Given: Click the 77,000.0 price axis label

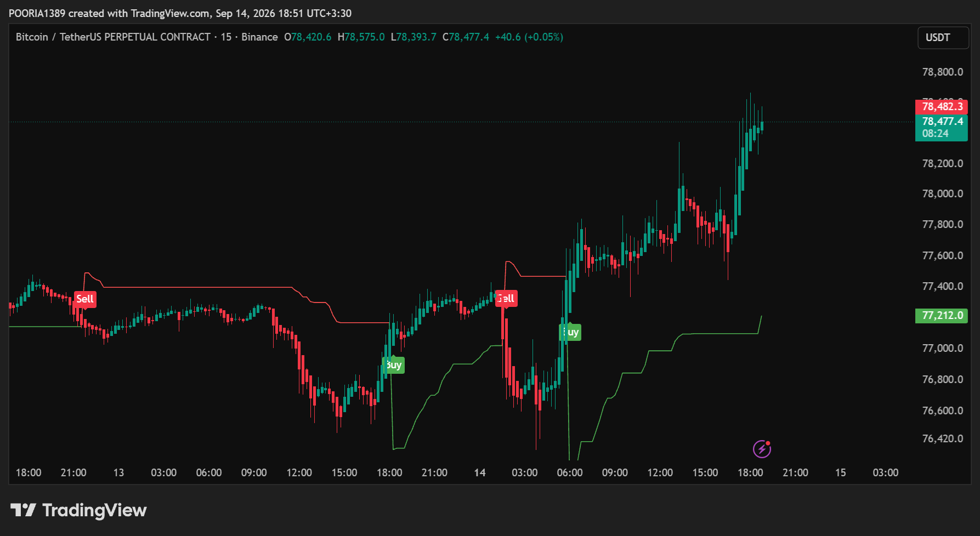Looking at the screenshot, I should coord(942,349).
